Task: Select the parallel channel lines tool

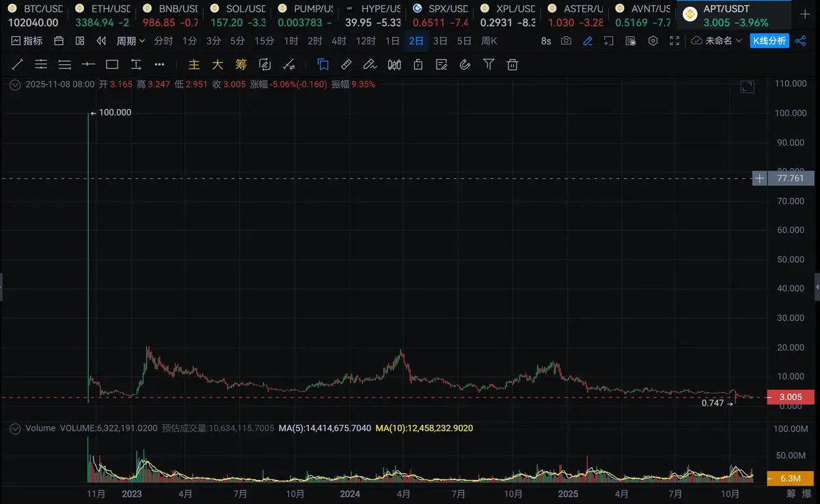Action: pyautogui.click(x=41, y=65)
